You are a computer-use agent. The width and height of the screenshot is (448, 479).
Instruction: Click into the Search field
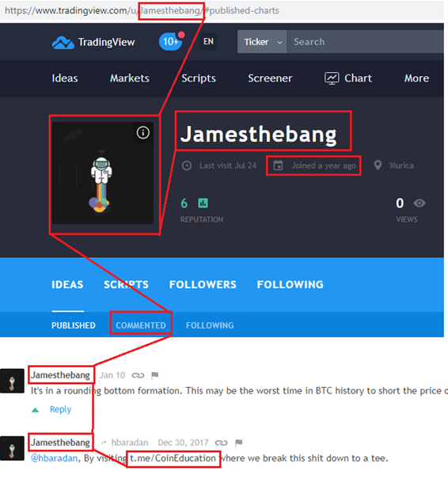(365, 41)
